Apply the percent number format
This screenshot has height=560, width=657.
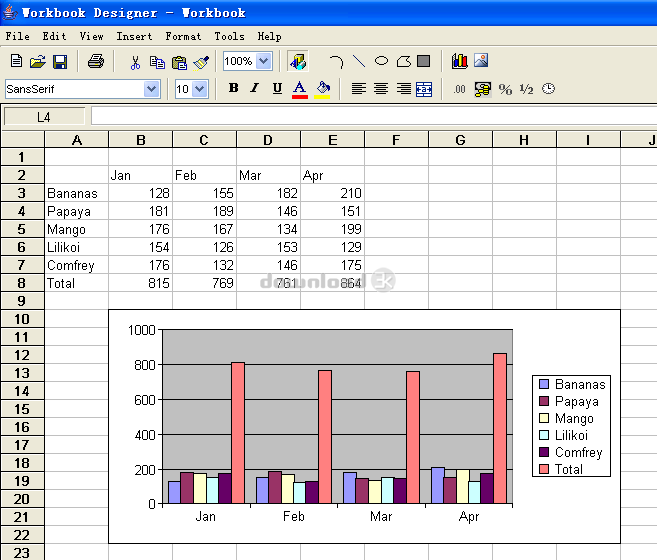(505, 89)
